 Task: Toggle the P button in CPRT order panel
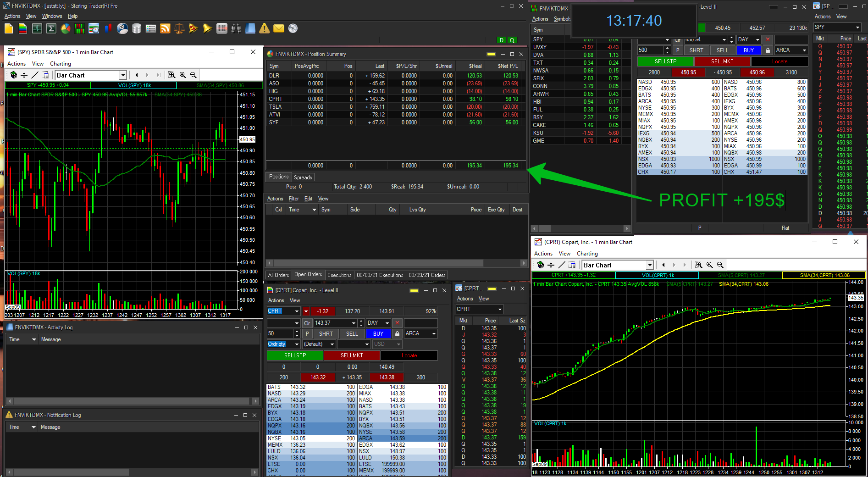click(307, 334)
